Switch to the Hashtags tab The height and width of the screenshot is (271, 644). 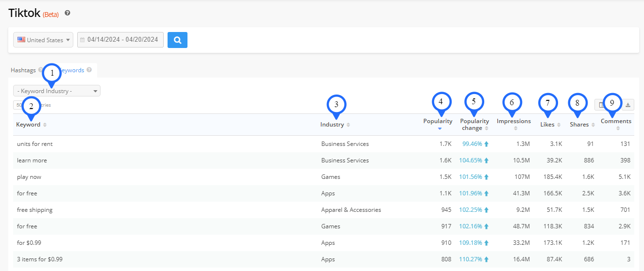coord(23,70)
